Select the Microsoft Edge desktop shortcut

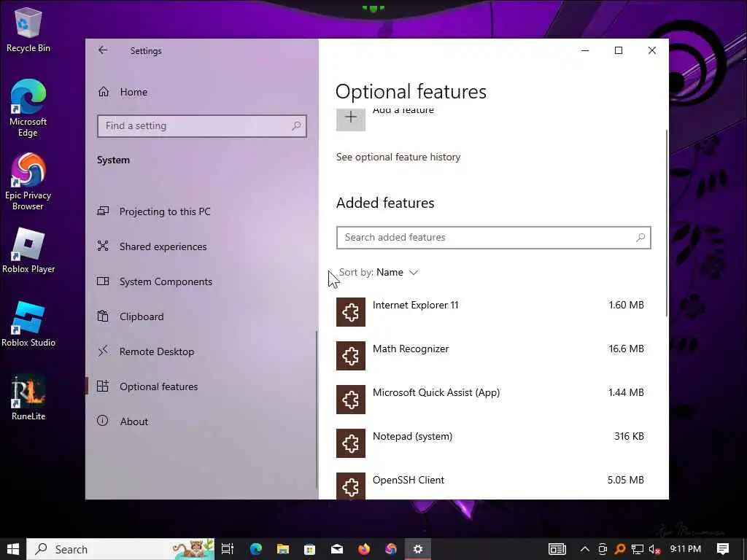[28, 108]
